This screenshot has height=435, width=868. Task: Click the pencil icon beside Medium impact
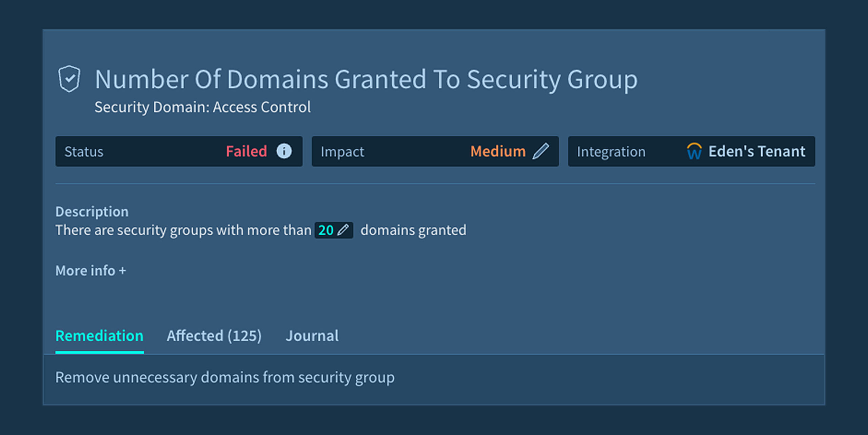tap(540, 151)
